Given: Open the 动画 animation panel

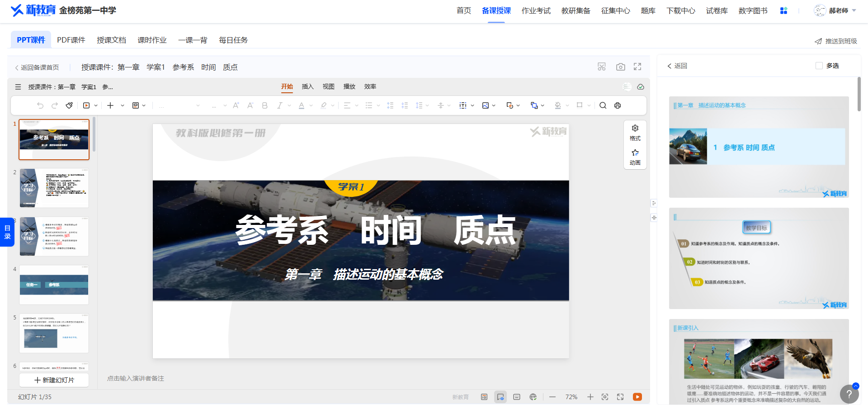Looking at the screenshot, I should tap(635, 157).
